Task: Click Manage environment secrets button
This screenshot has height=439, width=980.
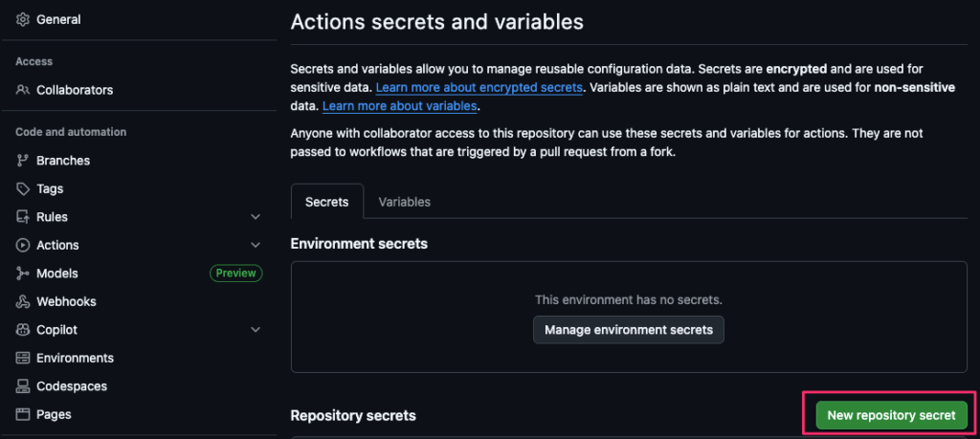Action: (x=629, y=330)
